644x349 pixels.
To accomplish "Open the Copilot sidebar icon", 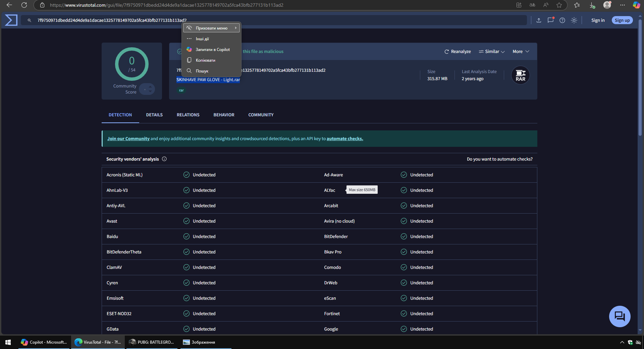I will point(636,5).
